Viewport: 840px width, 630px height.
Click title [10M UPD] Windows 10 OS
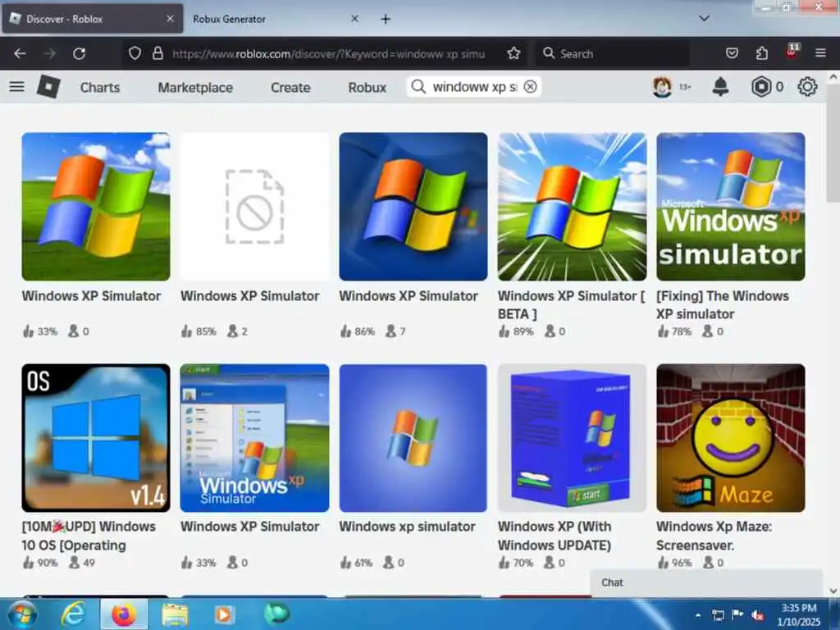tap(89, 536)
